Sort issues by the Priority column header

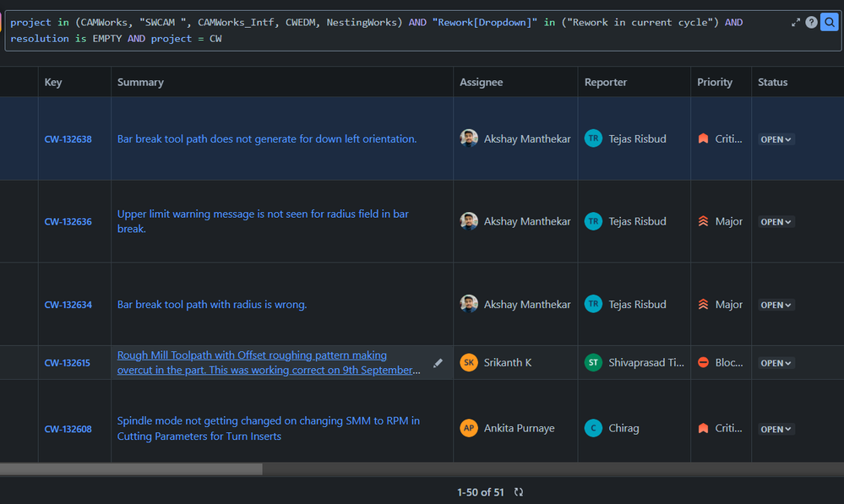click(x=714, y=82)
